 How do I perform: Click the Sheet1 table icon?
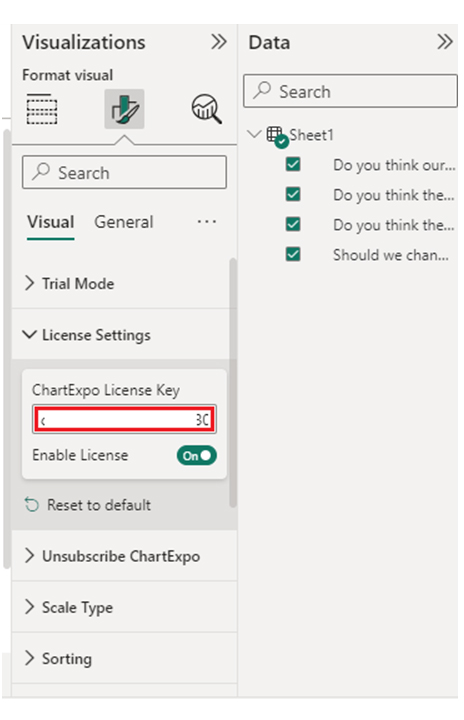277,136
